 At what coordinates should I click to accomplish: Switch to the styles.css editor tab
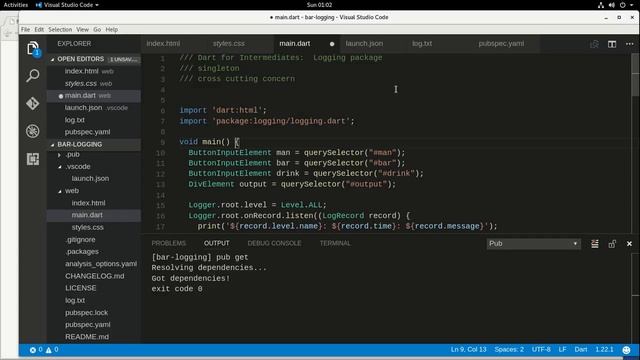click(x=229, y=44)
